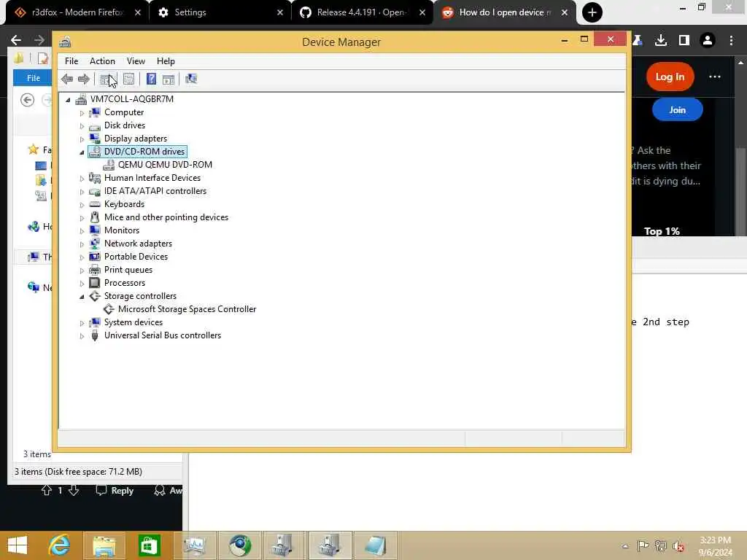This screenshot has height=560, width=747.
Task: Click Scan for hardware changes icon
Action: point(191,79)
